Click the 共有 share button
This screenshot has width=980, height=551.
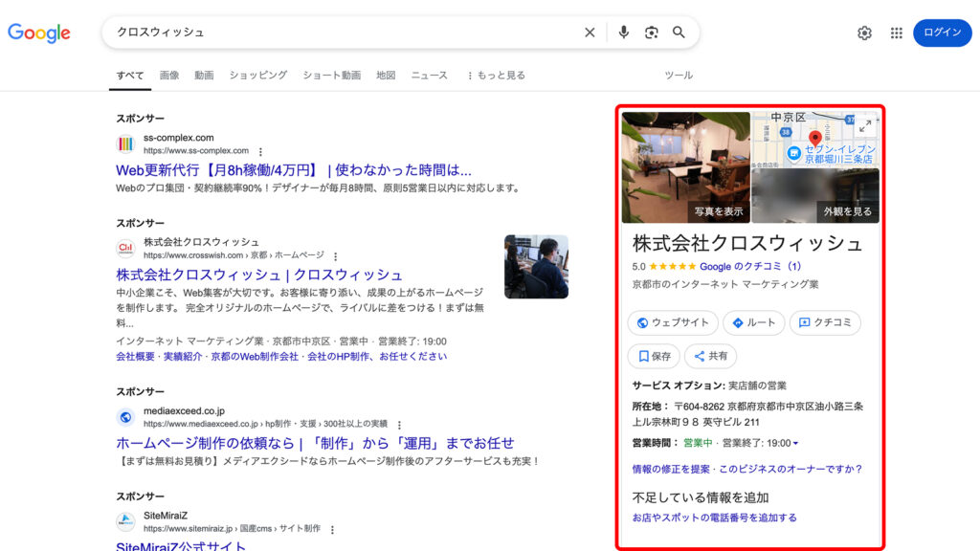(x=711, y=356)
